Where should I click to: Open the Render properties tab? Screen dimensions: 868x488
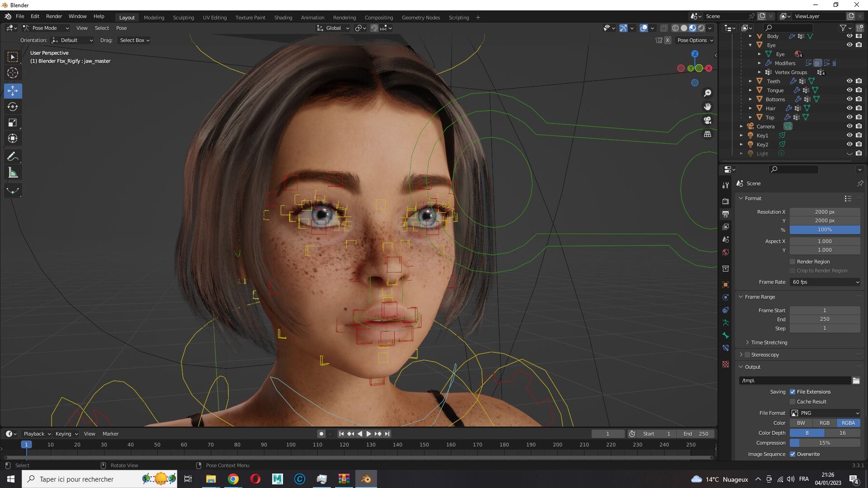(x=725, y=201)
